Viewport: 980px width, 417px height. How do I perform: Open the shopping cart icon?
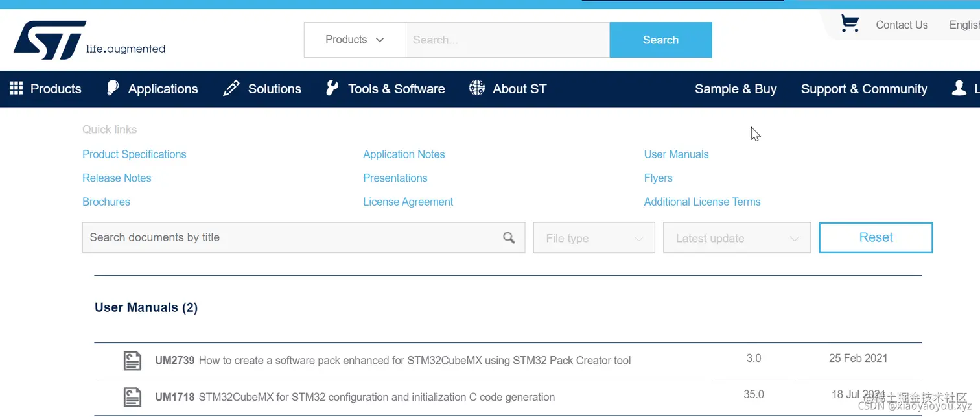[850, 23]
